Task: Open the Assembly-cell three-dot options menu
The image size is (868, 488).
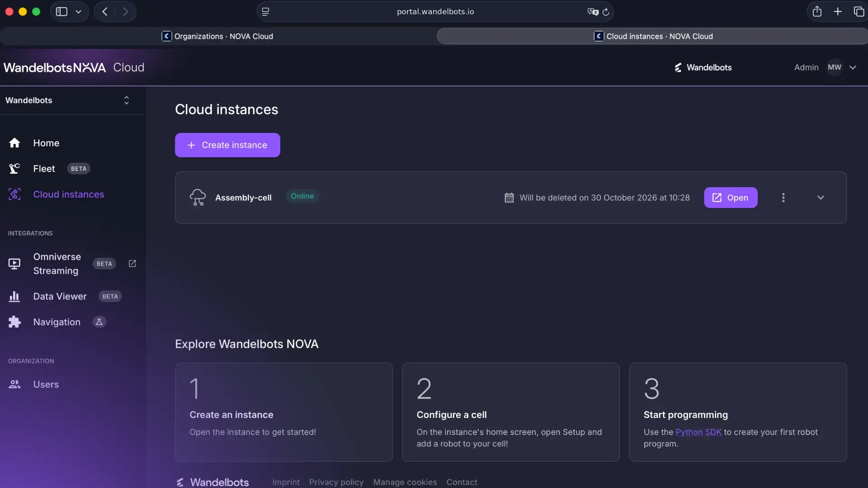Action: point(783,197)
